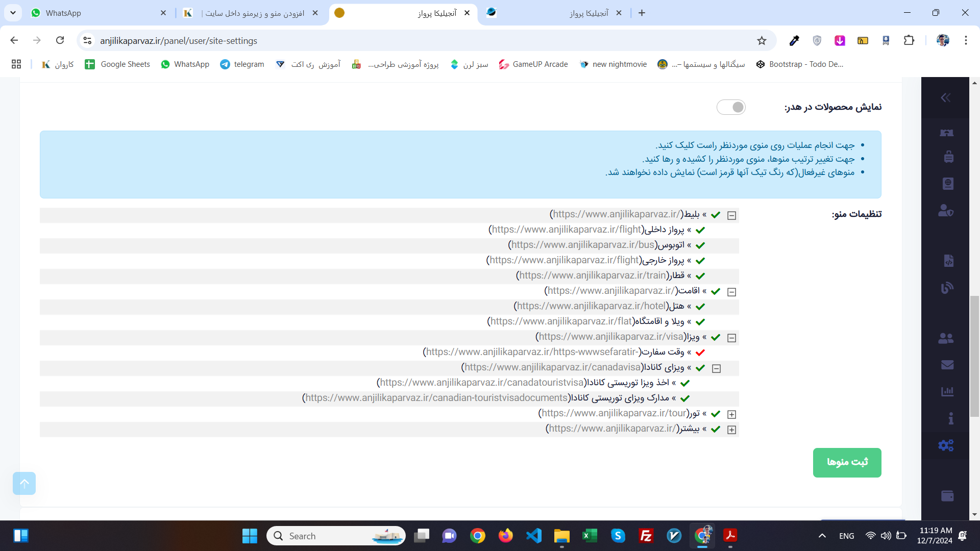
Task: Collapse the بلیط menu node
Action: pos(731,215)
